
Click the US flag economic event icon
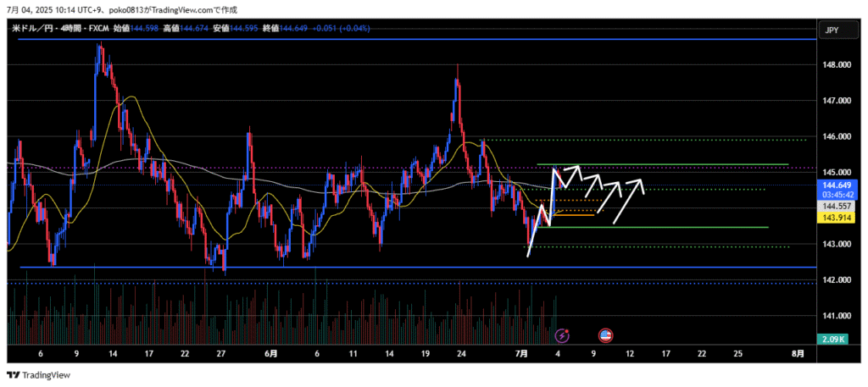606,336
